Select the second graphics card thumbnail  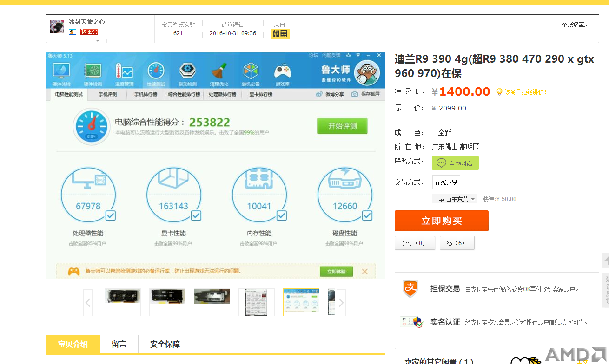167,302
